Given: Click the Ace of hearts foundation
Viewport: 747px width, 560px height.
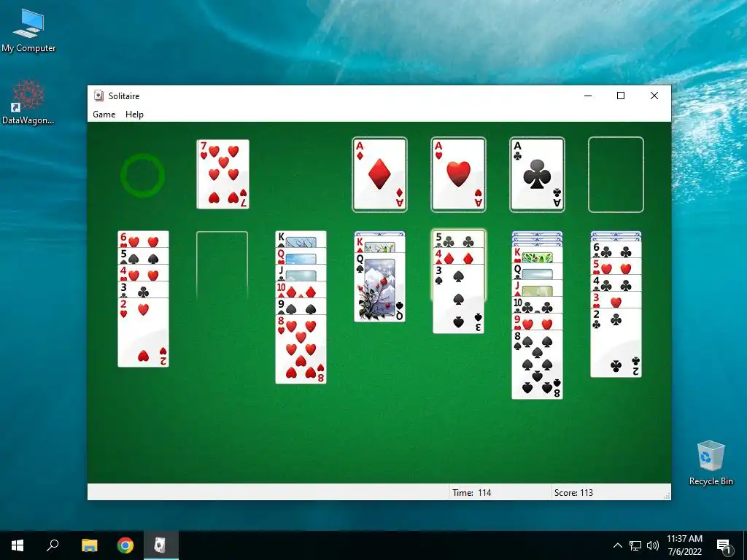Looking at the screenshot, I should pos(458,175).
